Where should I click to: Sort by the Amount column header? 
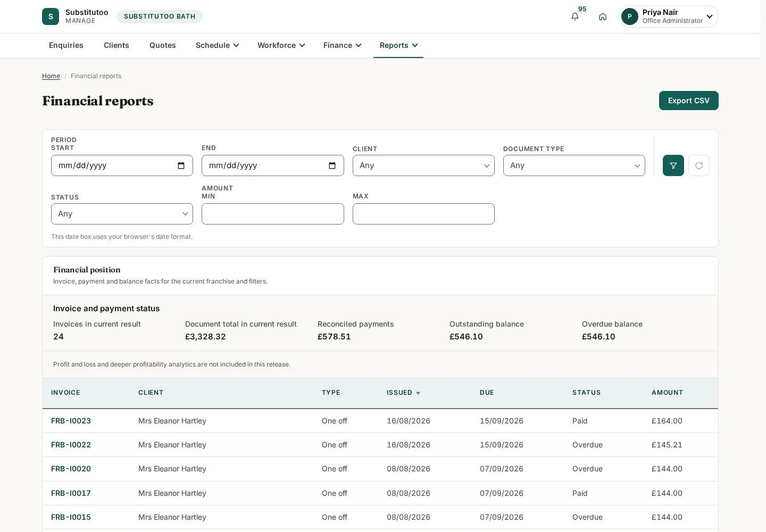667,393
